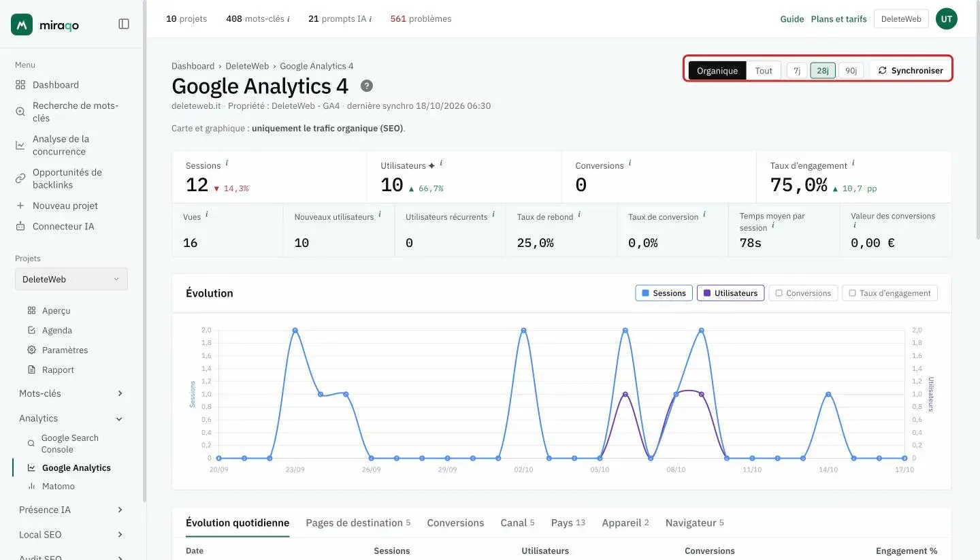The width and height of the screenshot is (980, 560).
Task: Expand the Mots-clés section
Action: tap(71, 393)
